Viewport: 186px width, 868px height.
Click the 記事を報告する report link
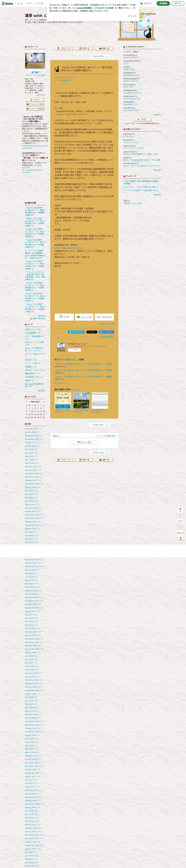coord(106,337)
